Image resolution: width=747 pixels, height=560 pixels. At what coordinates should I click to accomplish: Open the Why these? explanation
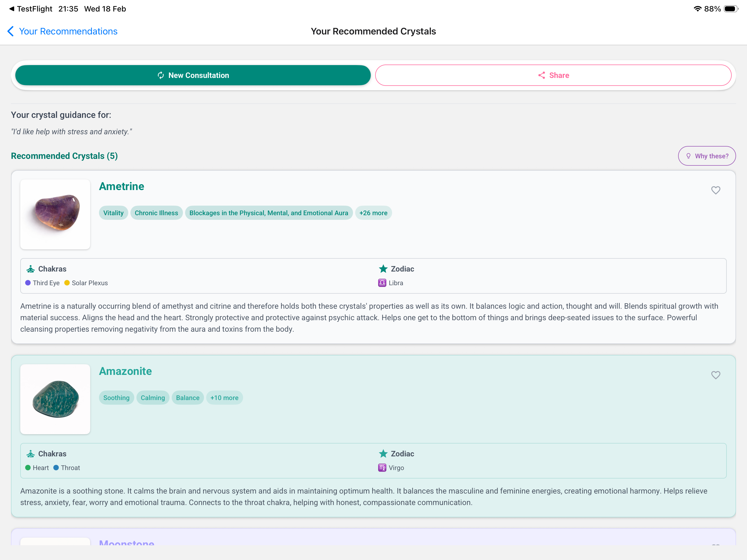[707, 156]
